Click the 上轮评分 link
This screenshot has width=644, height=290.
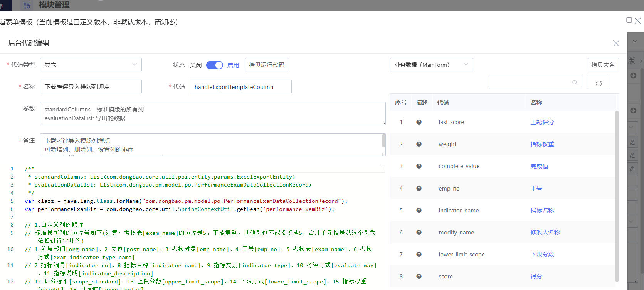(542, 122)
